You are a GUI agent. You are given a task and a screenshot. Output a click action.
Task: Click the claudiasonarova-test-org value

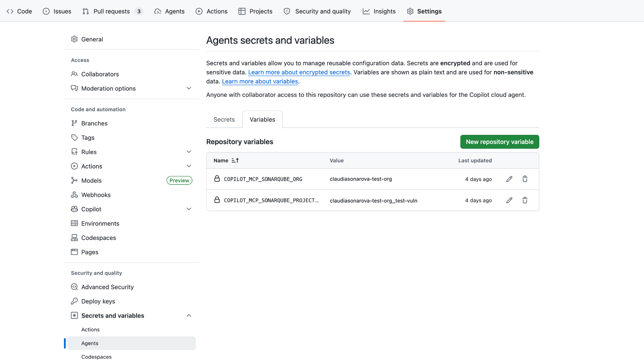(x=361, y=179)
